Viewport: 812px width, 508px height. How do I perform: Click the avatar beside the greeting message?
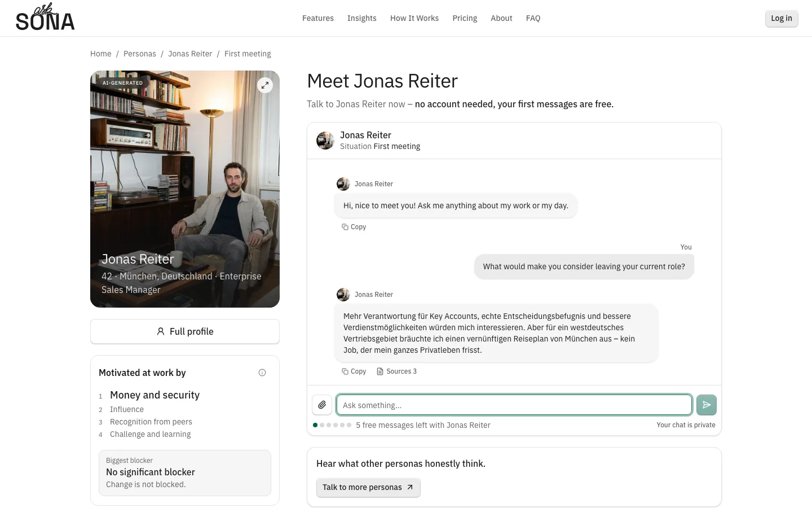(343, 184)
